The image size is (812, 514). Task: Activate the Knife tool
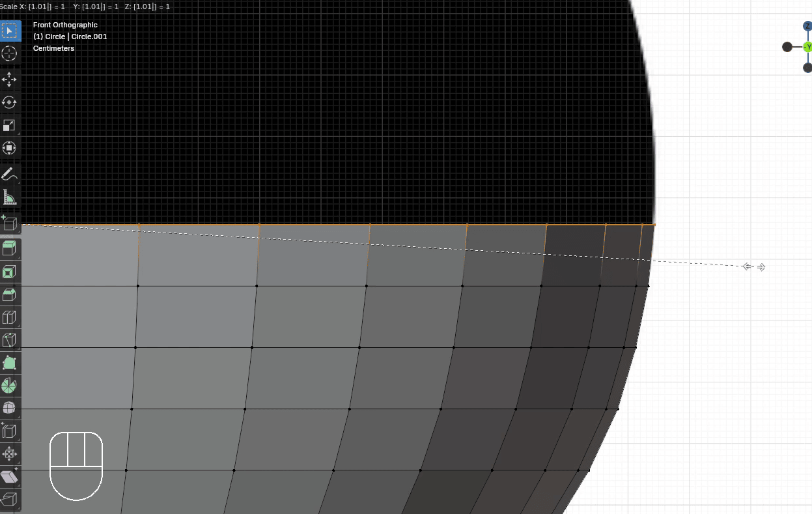tap(10, 340)
